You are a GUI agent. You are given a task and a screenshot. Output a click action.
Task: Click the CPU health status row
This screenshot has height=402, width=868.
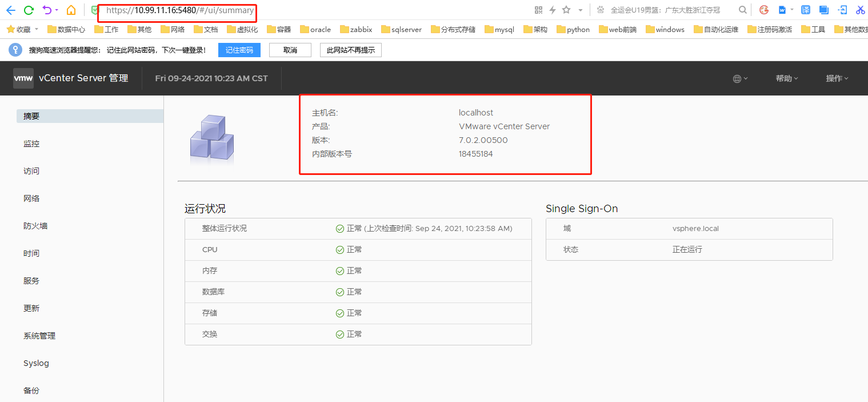coord(358,249)
